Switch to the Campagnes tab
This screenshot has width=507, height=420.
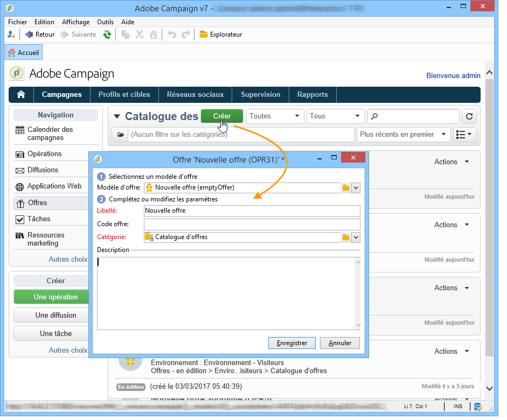tap(62, 95)
